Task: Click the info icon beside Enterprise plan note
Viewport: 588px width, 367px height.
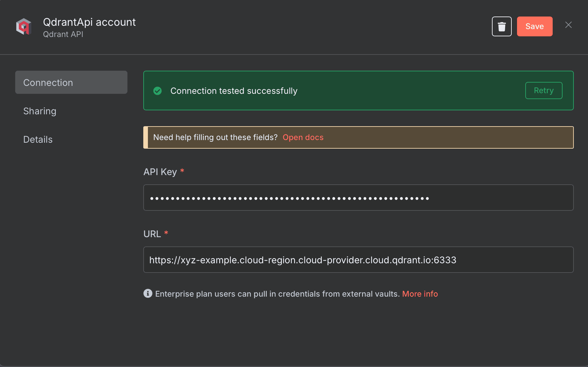Action: pos(148,293)
